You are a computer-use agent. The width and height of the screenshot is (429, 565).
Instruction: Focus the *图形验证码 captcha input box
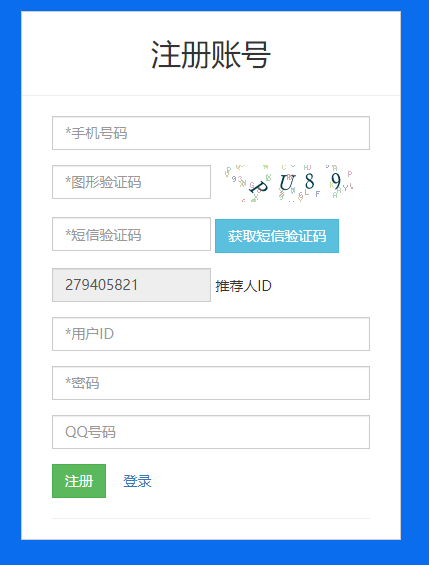131,182
